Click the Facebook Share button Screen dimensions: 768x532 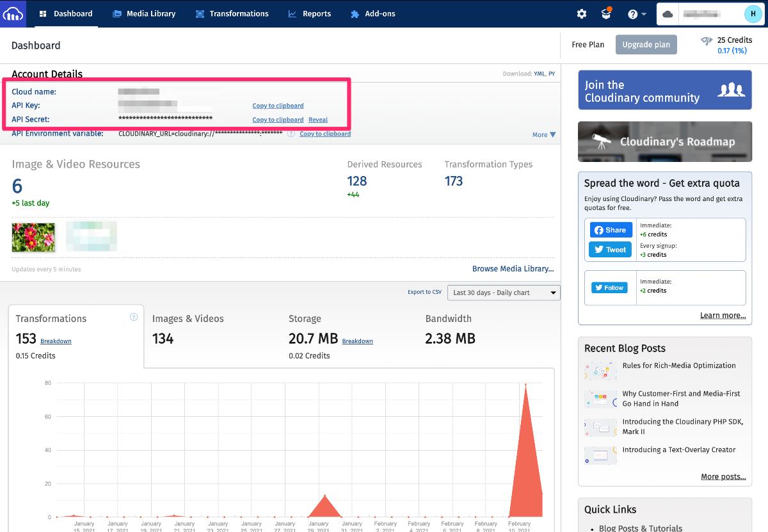coord(611,230)
